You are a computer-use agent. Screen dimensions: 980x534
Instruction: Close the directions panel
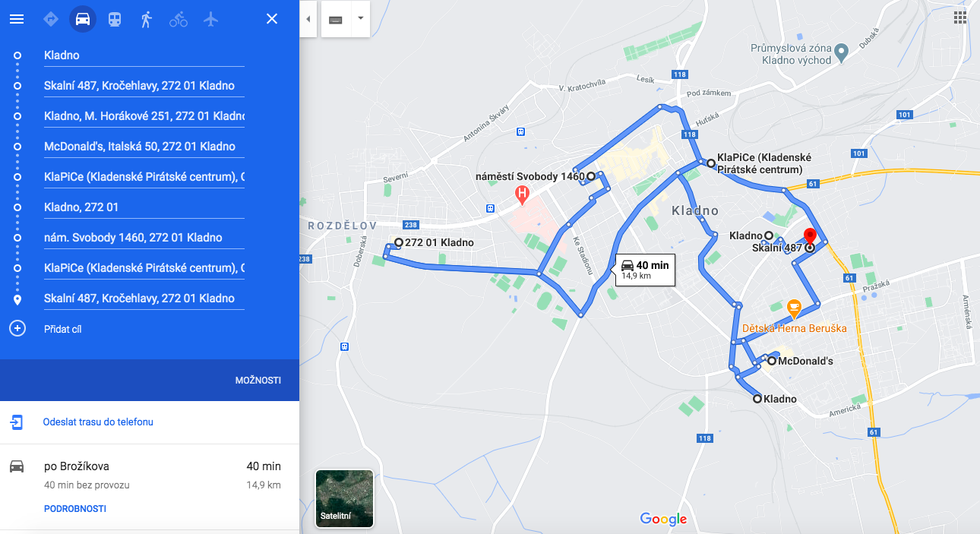coord(272,19)
